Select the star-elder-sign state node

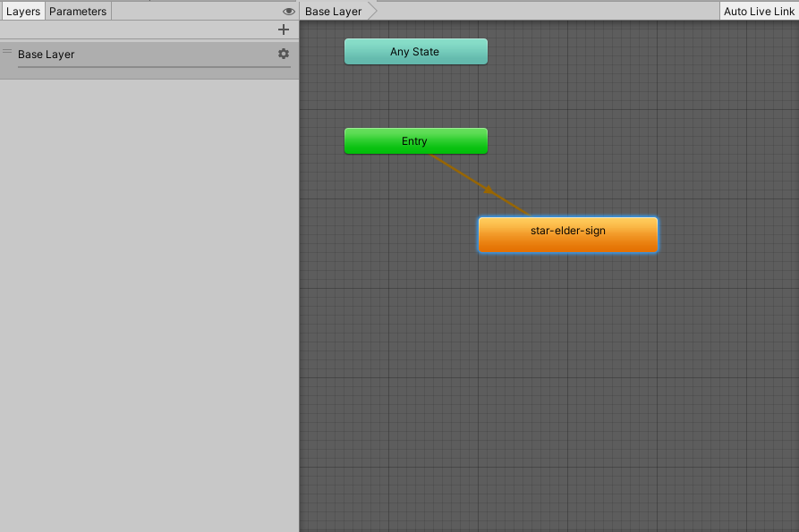point(568,234)
